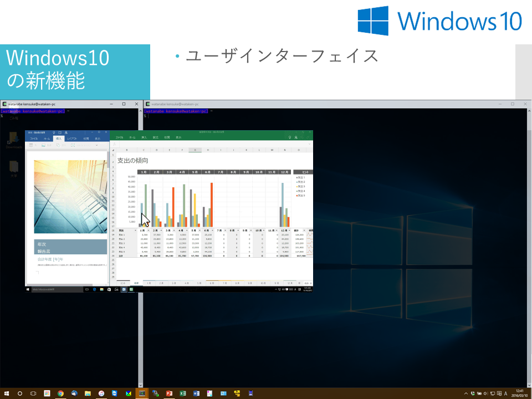This screenshot has width=532, height=399.
Task: Open the 6月 filter dropdown in the table header
Action: pos(212,231)
